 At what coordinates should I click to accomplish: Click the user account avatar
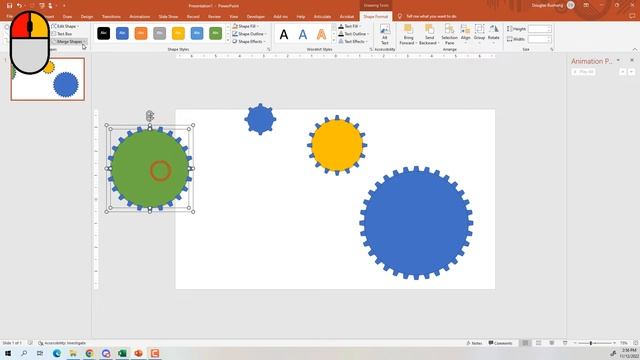(571, 5)
